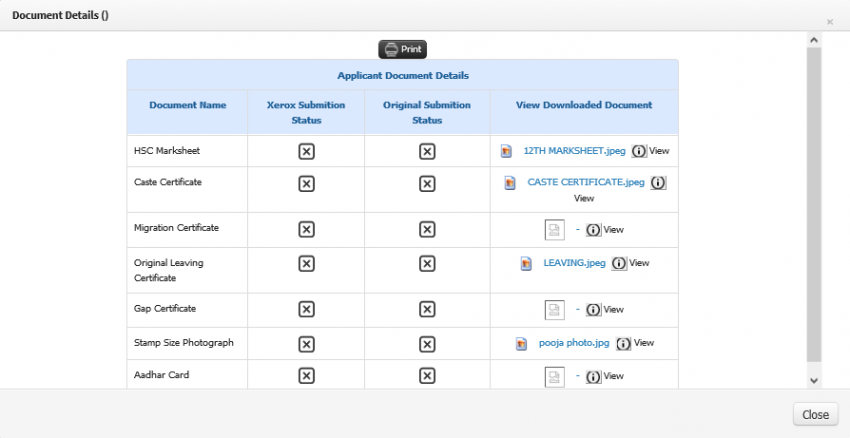Open the CASTE CERTIFICATE.jpeg link
Image resolution: width=850 pixels, height=438 pixels.
click(x=585, y=182)
